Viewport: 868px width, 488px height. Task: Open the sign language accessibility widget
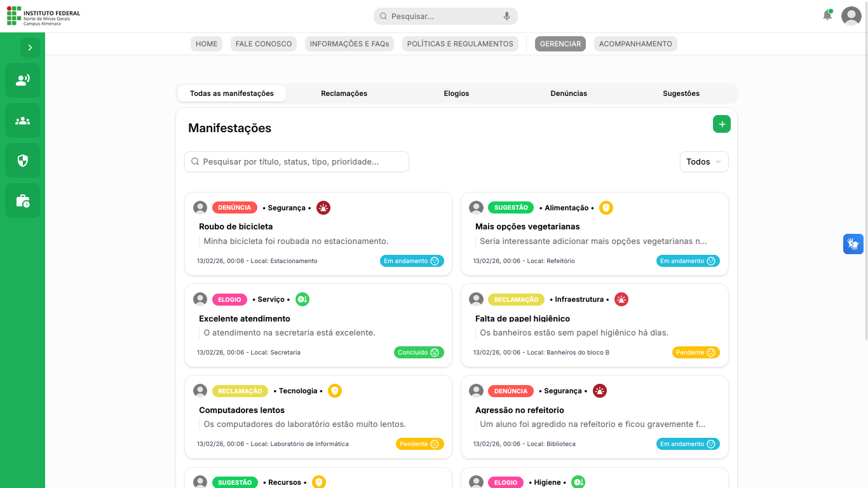click(x=853, y=244)
